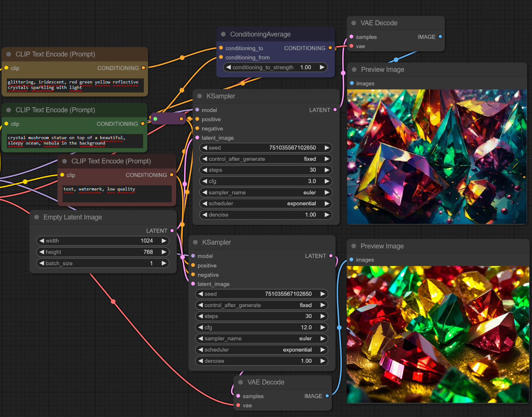Click the samples input port on top VAE Decode

point(351,36)
